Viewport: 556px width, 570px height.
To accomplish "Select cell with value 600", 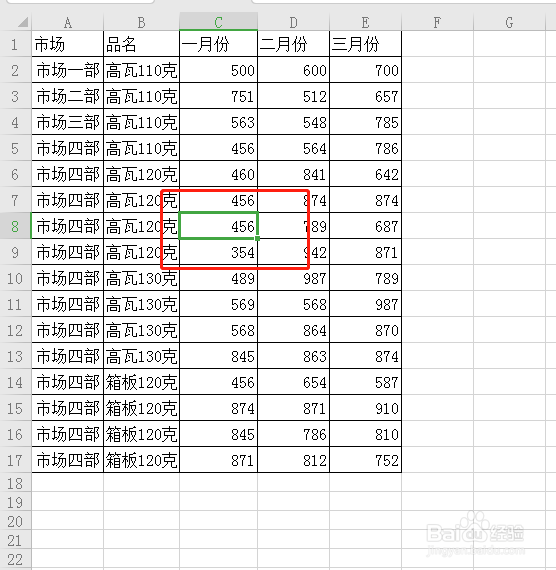I will (293, 70).
